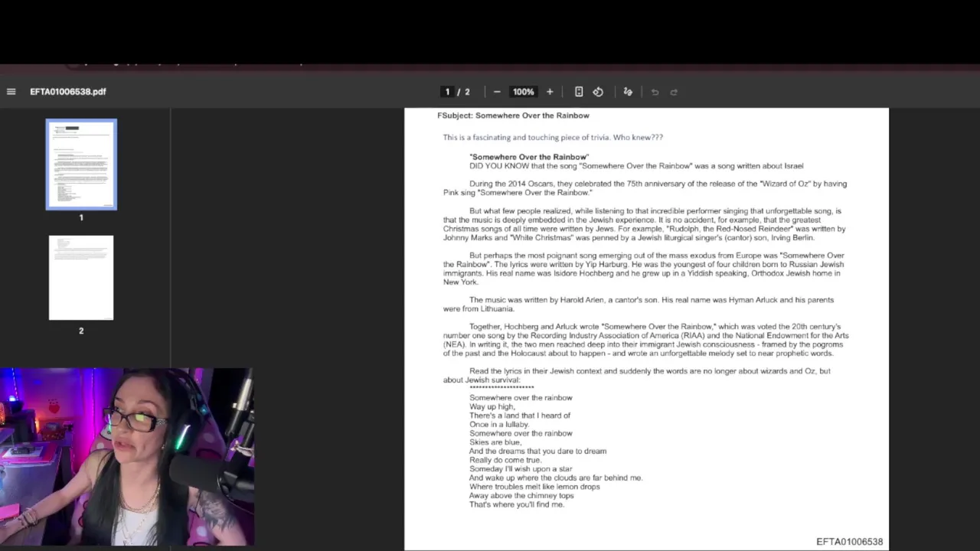The image size is (980, 551).
Task: Click the redo arrow in toolbar
Action: coord(674,92)
